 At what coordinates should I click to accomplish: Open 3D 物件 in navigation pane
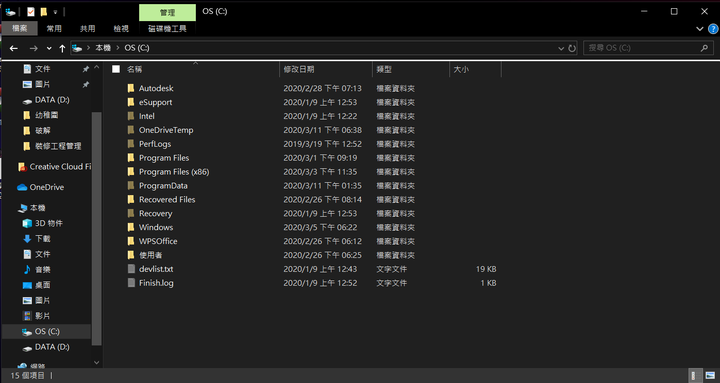click(43, 223)
